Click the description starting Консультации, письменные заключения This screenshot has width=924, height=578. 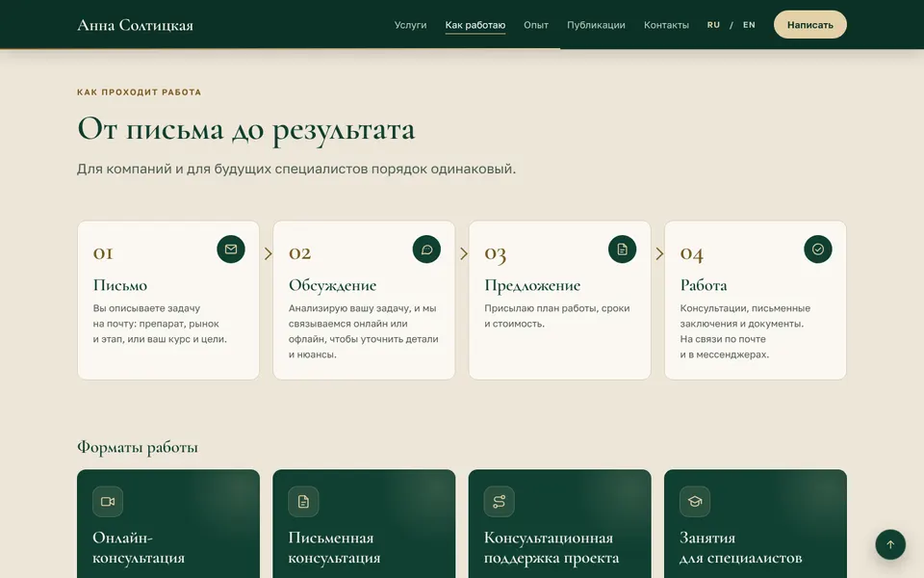pyautogui.click(x=745, y=330)
